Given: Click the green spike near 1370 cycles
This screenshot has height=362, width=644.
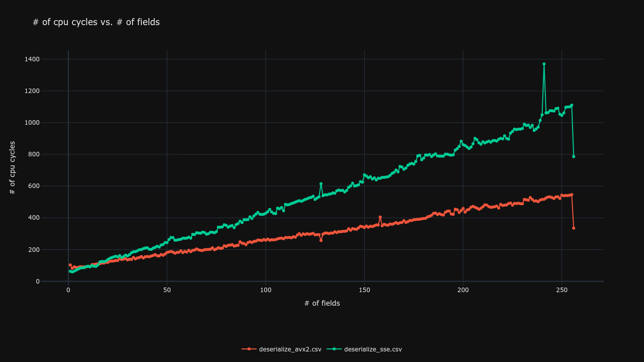Looking at the screenshot, I should 544,64.
